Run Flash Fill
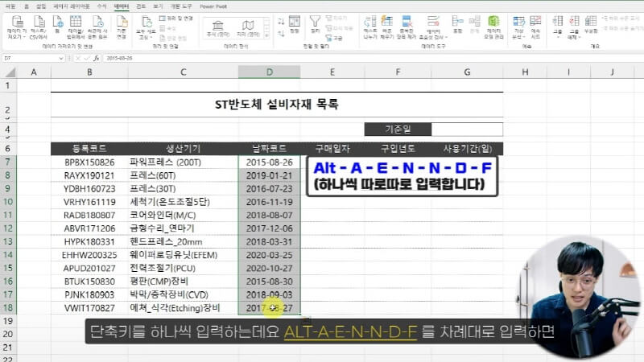Screen dimensions: 644x362 click(386, 27)
